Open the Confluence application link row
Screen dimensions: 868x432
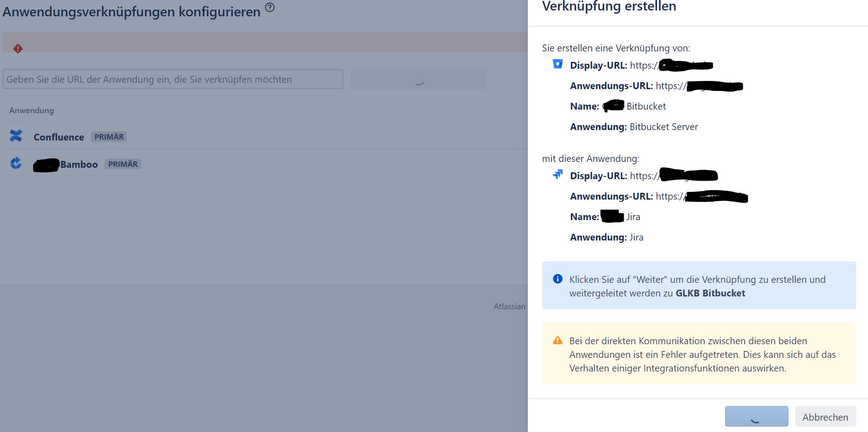(265, 136)
